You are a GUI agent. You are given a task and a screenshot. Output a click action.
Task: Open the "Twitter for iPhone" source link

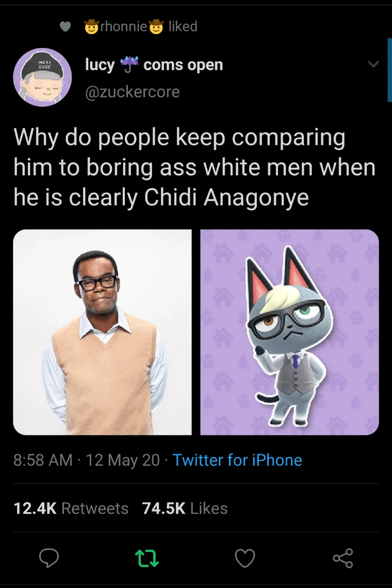237,460
